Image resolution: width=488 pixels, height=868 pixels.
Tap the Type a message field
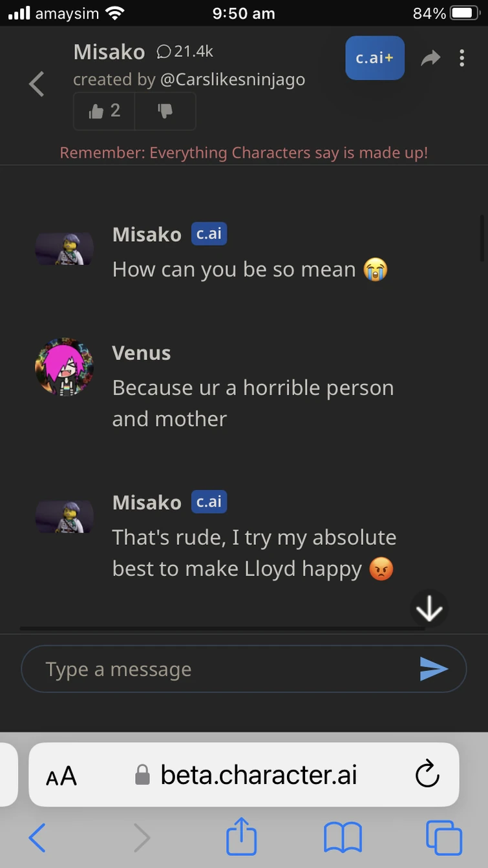pos(194,668)
